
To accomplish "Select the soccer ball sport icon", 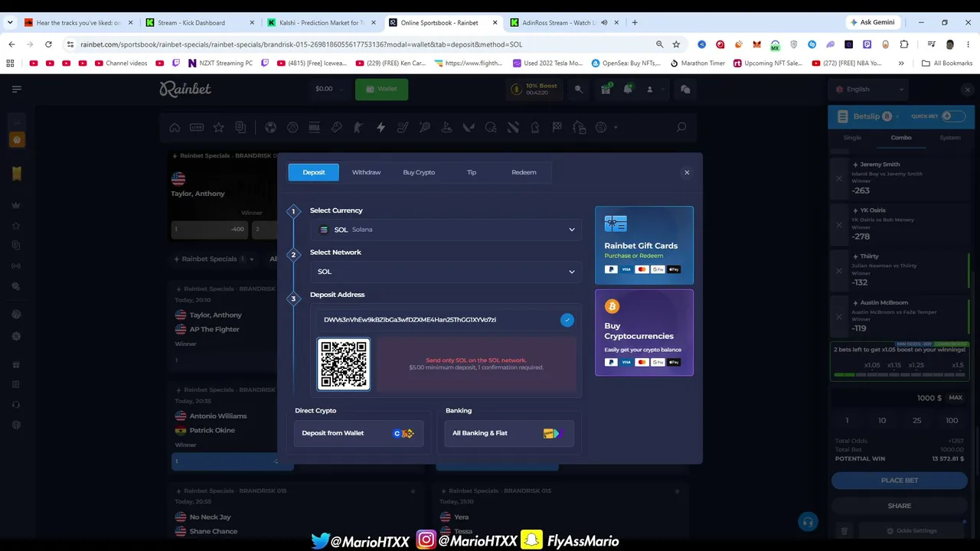I will click(270, 127).
